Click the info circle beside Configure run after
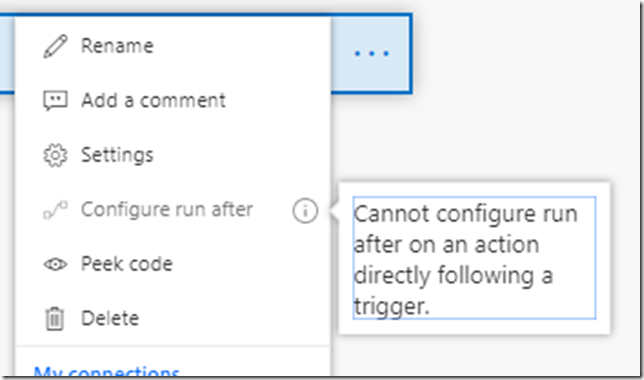This screenshot has width=644, height=380. click(x=305, y=211)
